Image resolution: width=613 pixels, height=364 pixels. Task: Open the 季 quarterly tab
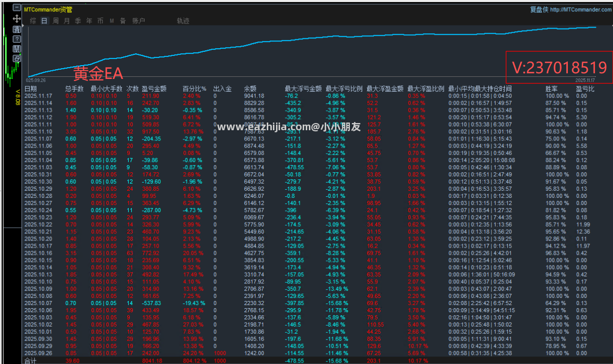click(78, 21)
